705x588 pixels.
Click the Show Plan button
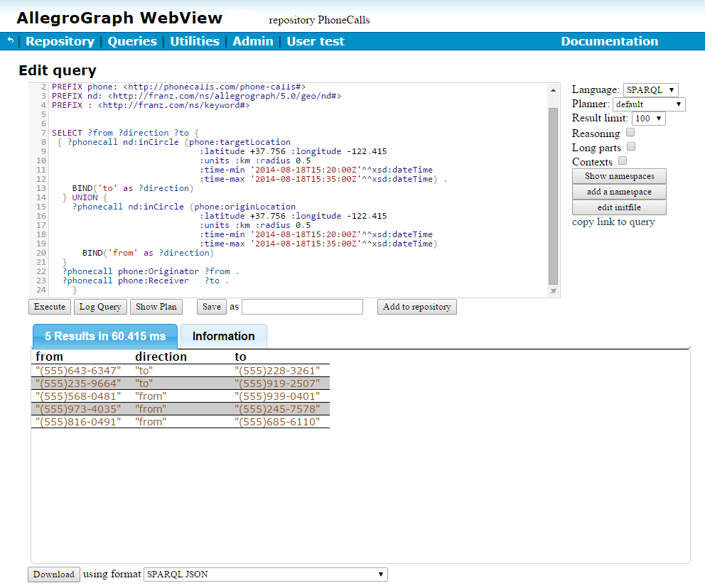point(156,307)
